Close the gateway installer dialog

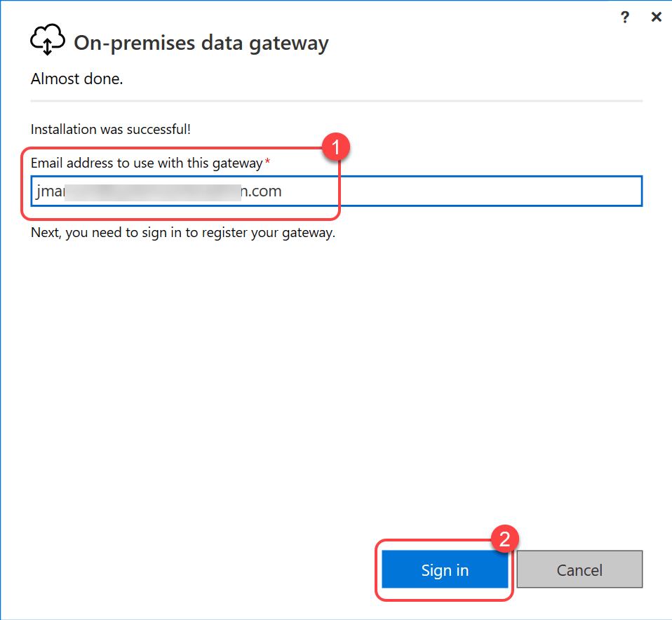click(x=657, y=18)
